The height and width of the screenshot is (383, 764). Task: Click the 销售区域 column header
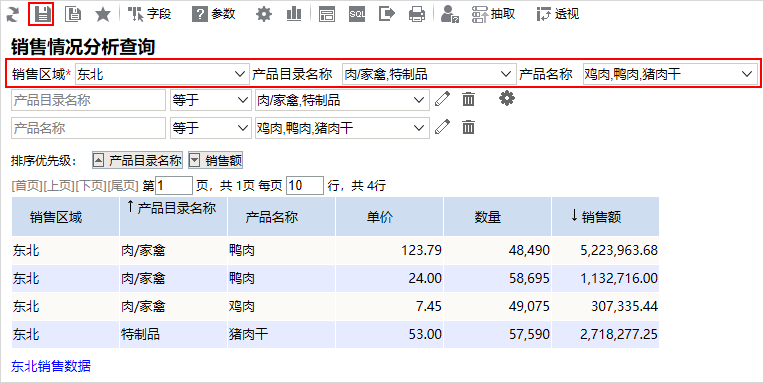click(x=65, y=217)
